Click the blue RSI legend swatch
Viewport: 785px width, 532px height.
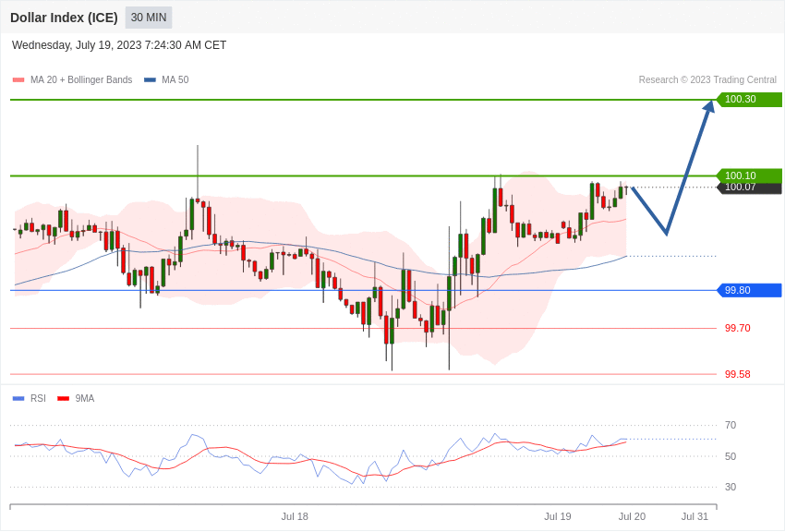click(18, 398)
